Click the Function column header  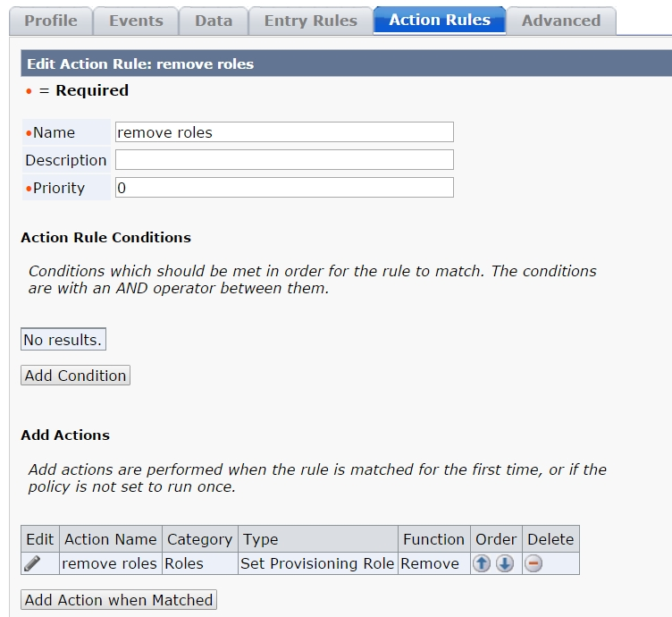[x=433, y=539]
